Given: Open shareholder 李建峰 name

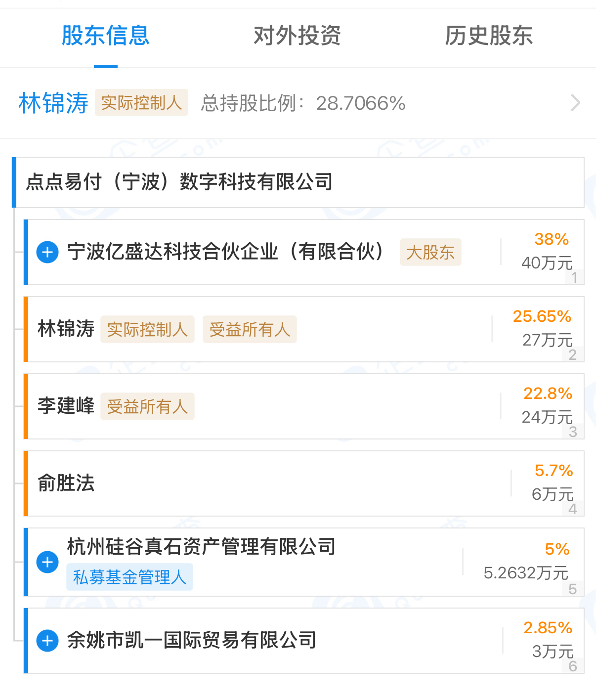Looking at the screenshot, I should point(66,406).
